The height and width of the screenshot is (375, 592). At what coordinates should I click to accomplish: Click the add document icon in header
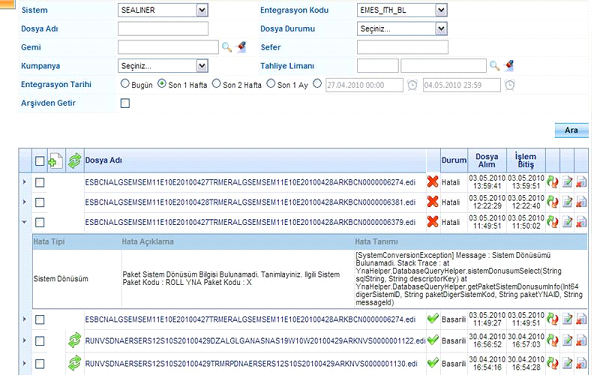56,161
